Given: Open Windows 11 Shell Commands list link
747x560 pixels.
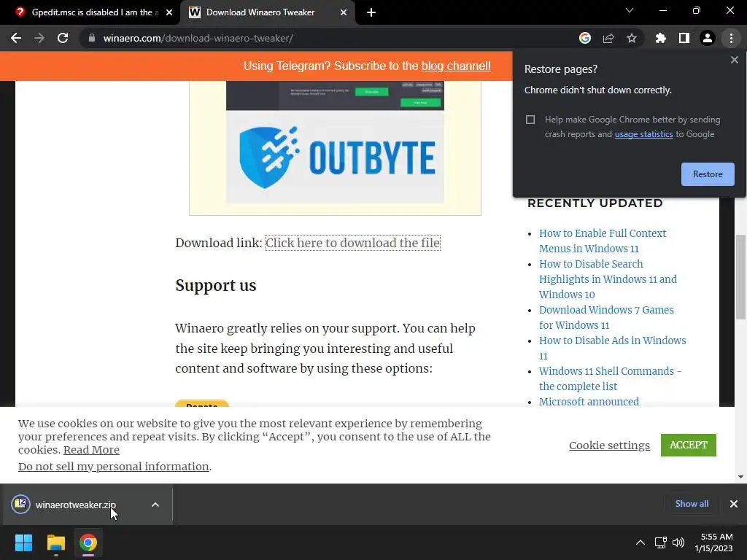Looking at the screenshot, I should pos(610,378).
